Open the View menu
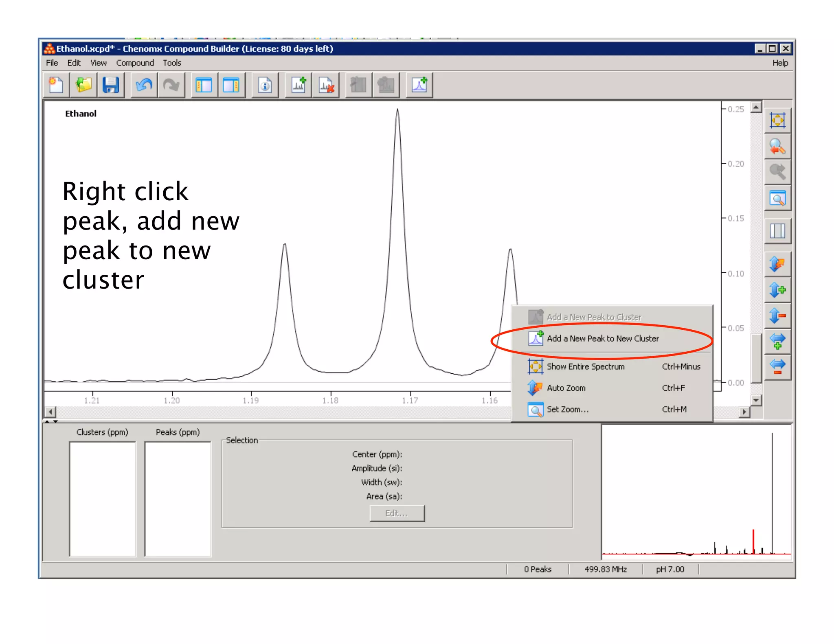This screenshot has height=644, width=834. 98,63
